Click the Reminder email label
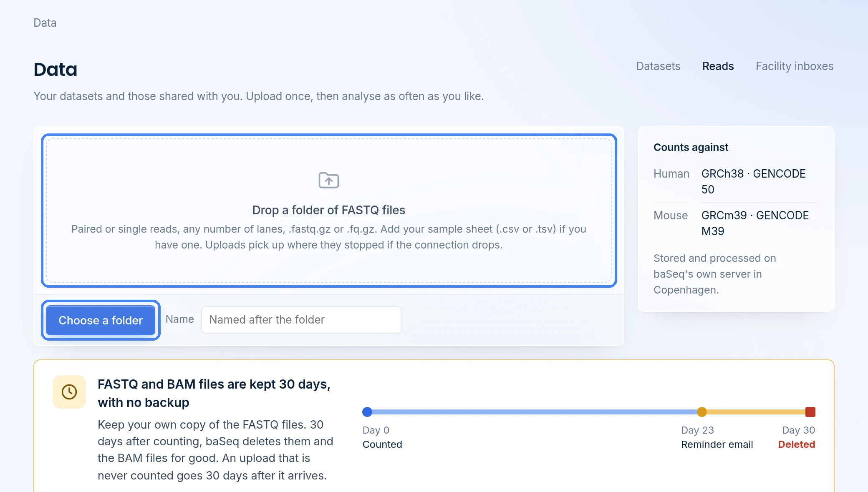 point(717,444)
